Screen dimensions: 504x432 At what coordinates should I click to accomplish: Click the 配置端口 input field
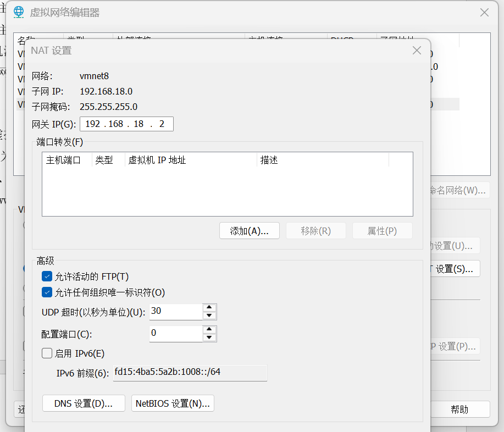tap(176, 333)
